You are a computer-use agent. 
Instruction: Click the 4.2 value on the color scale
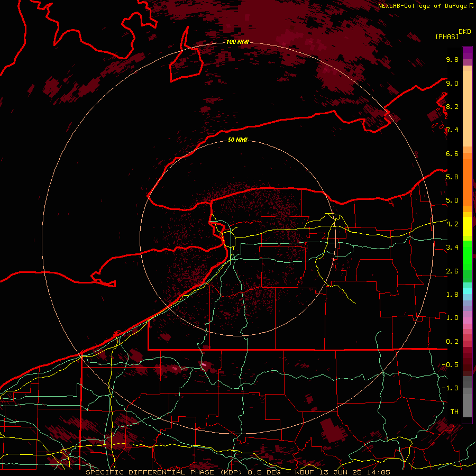click(x=452, y=224)
